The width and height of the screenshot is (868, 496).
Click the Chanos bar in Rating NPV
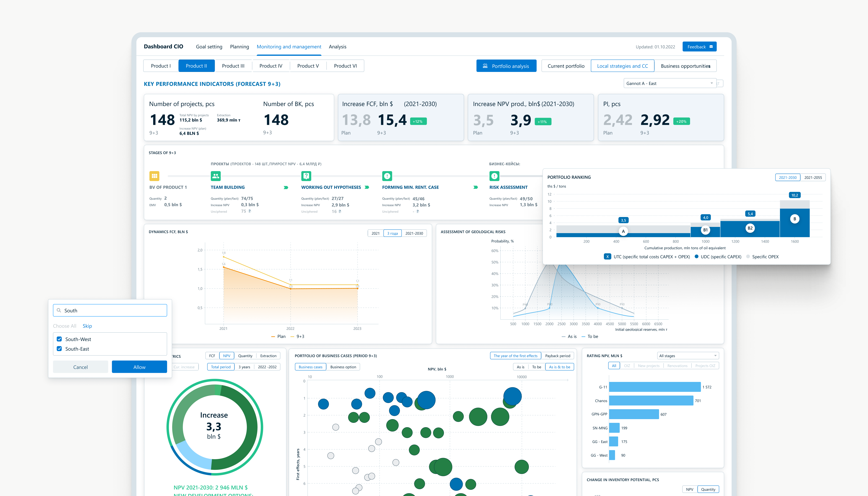coord(651,401)
